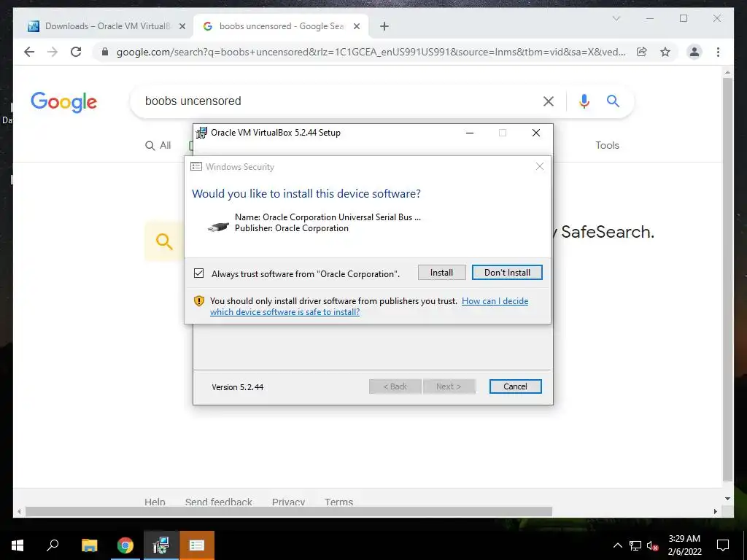The image size is (747, 560).
Task: Click the right arrow of horizontal scrollbar
Action: [x=715, y=511]
